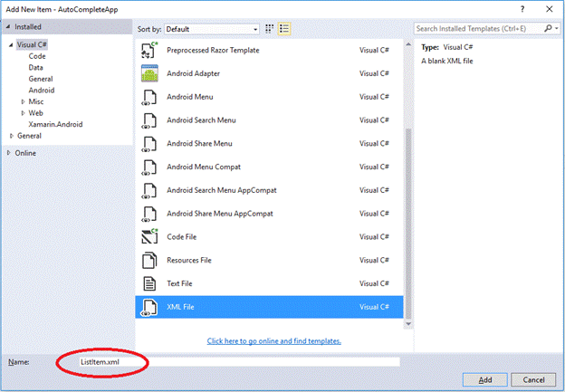Viewport: 565px width, 392px height.
Task: Open the go online and find templates link
Action: [274, 340]
